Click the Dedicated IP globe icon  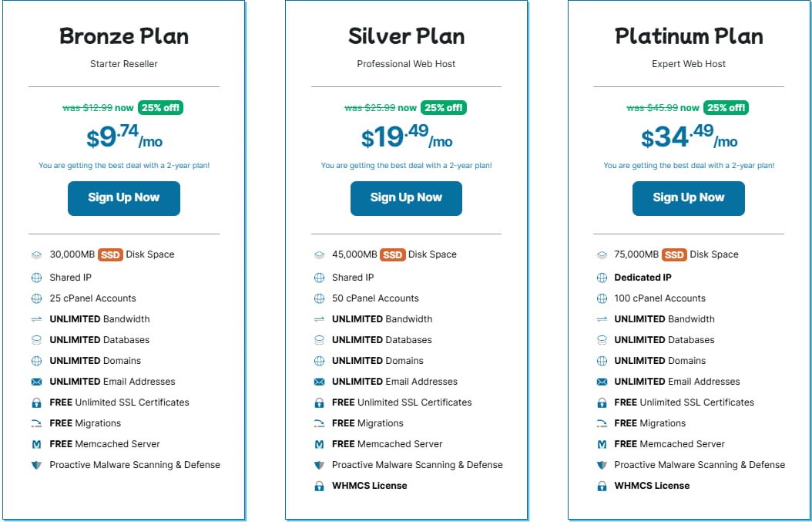[x=602, y=278]
